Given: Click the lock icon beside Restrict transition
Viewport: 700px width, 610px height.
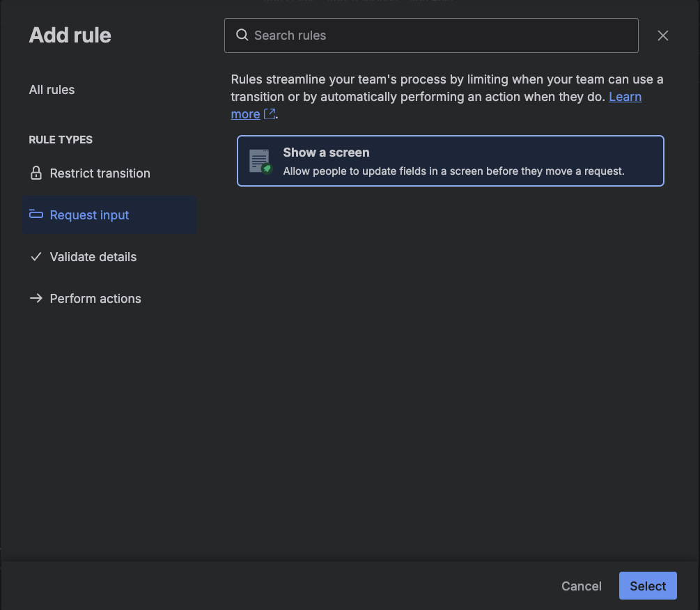Looking at the screenshot, I should click(x=36, y=173).
